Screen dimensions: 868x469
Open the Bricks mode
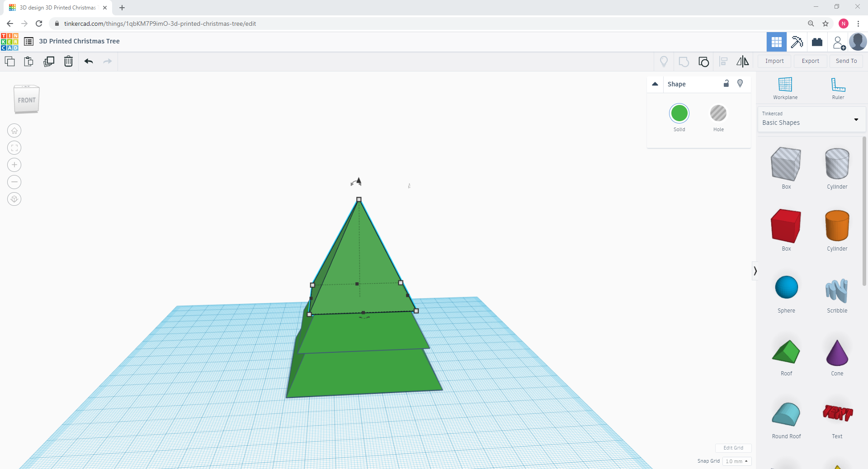(817, 42)
